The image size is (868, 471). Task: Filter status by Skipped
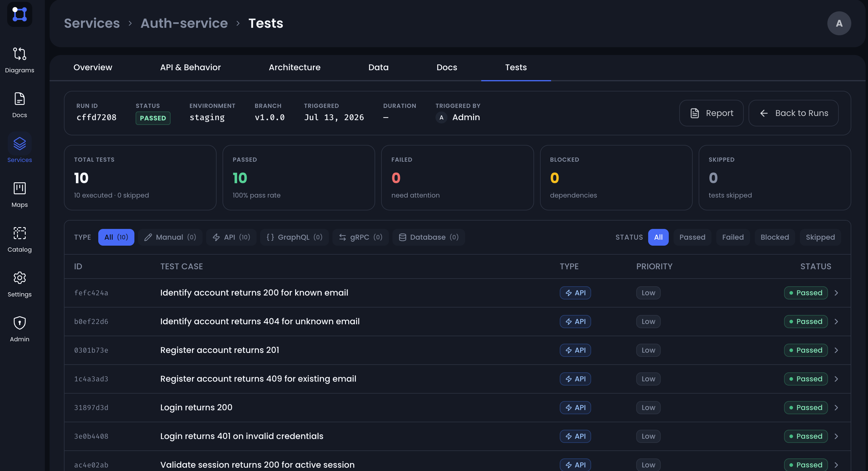820,237
